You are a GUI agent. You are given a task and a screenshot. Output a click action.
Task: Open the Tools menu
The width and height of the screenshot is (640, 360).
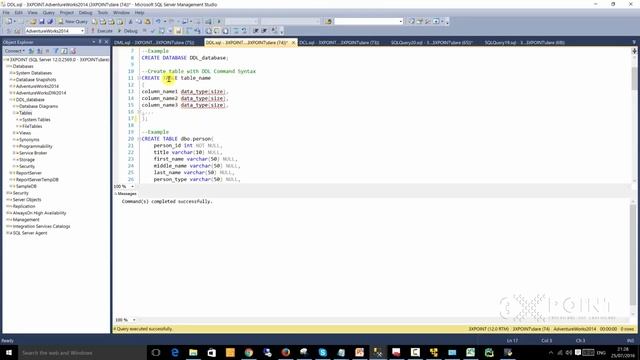103,13
